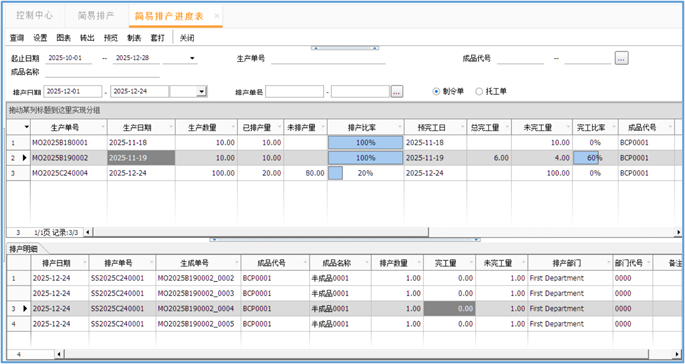Click the upper grid scroll right arrow
Image resolution: width=685 pixels, height=364 pixels.
(677, 232)
